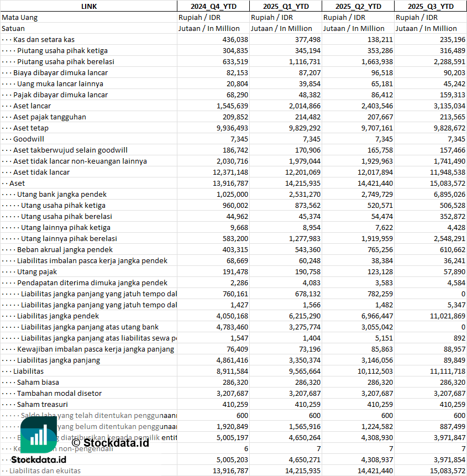Select retained earnings value 887,499

pyautogui.click(x=453, y=426)
